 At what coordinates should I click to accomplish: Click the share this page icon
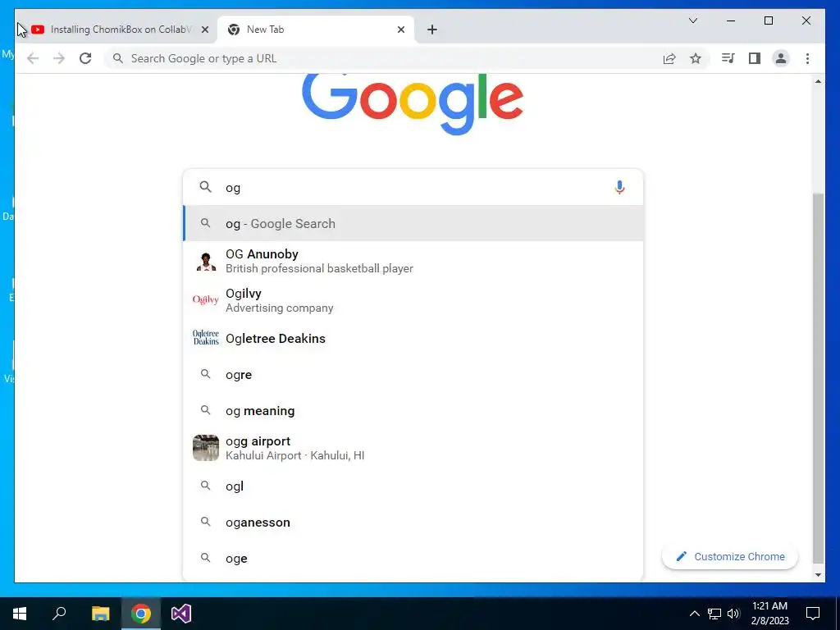[x=669, y=58]
